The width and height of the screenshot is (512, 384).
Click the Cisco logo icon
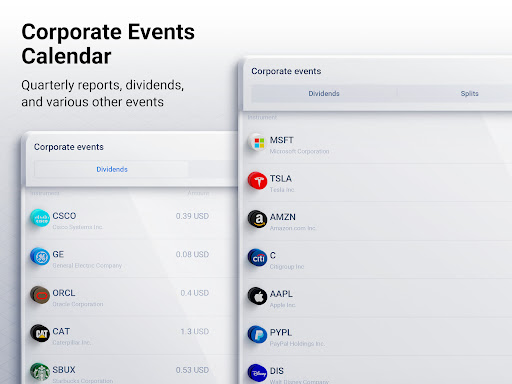(40, 218)
